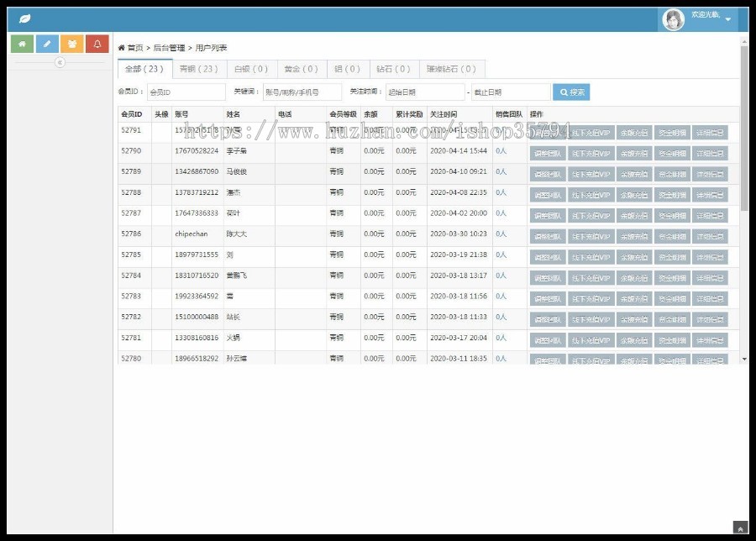Click the 会员ID input field
The height and width of the screenshot is (541, 756).
(186, 92)
